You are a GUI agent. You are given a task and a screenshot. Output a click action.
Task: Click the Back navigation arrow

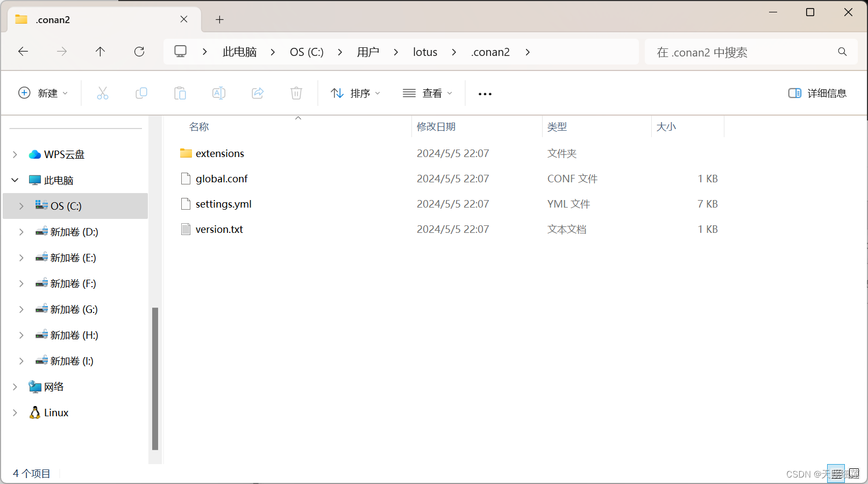tap(23, 52)
